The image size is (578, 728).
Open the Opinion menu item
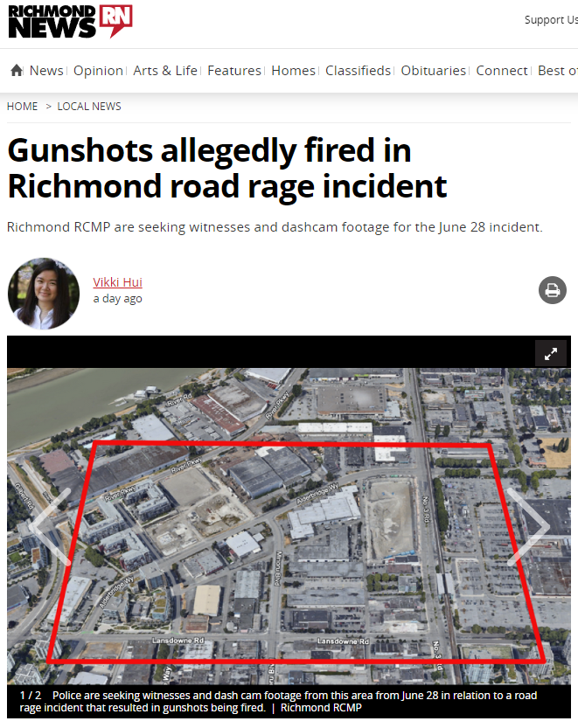[98, 71]
